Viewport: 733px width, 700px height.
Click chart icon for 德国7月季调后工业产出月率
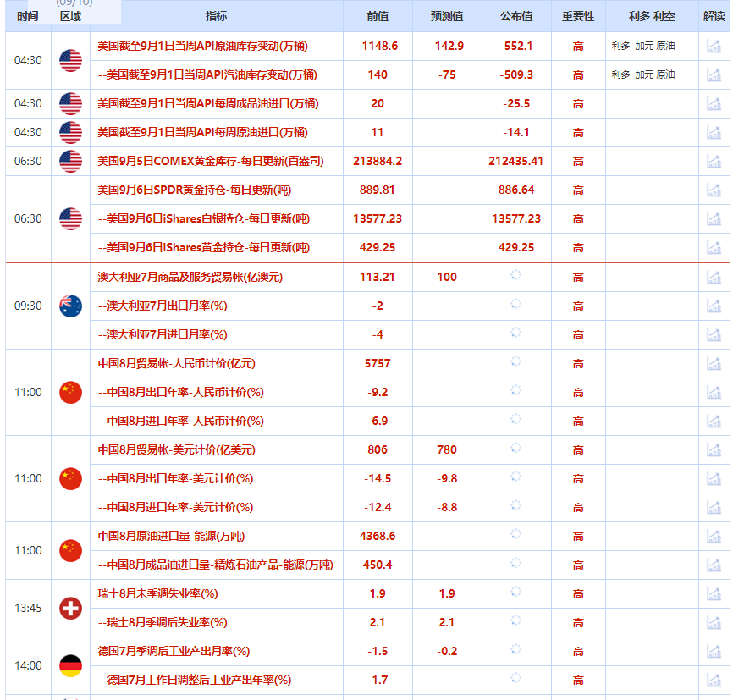click(714, 652)
